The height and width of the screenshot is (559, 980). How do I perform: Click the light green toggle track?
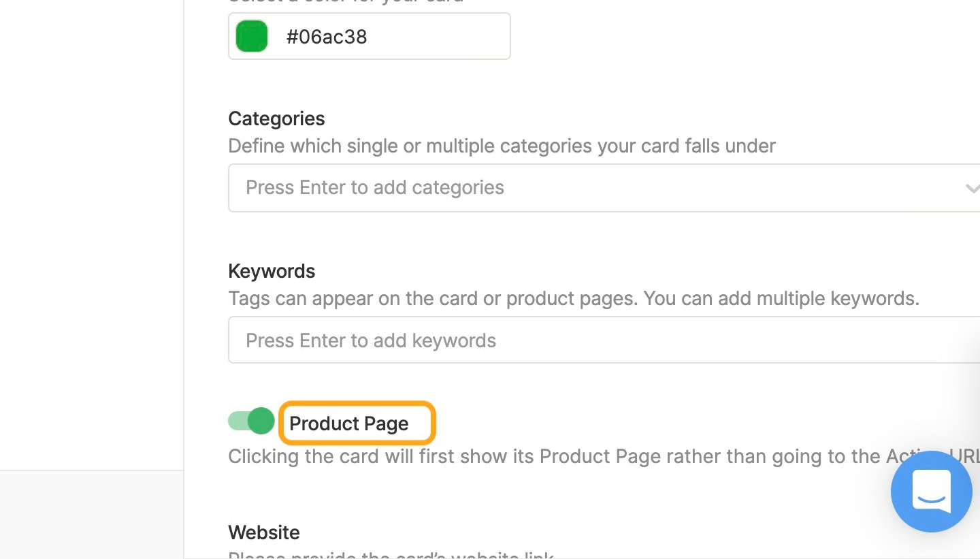[238, 421]
